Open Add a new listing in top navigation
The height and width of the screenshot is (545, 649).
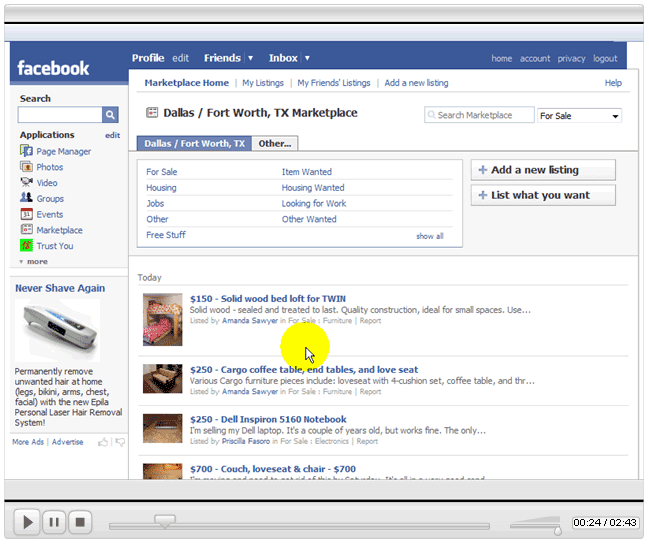click(x=416, y=83)
